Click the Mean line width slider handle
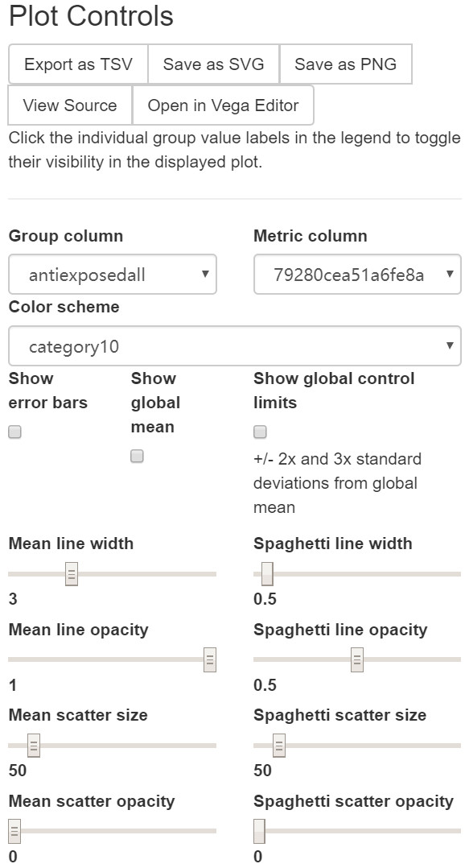Image resolution: width=465 pixels, height=868 pixels. point(72,573)
